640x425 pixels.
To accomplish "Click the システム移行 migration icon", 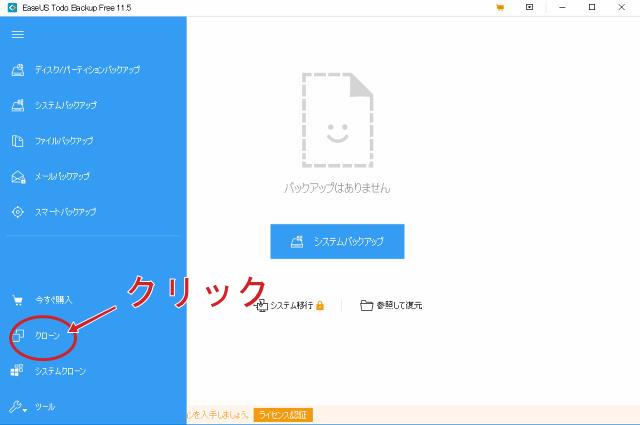I will 261,305.
